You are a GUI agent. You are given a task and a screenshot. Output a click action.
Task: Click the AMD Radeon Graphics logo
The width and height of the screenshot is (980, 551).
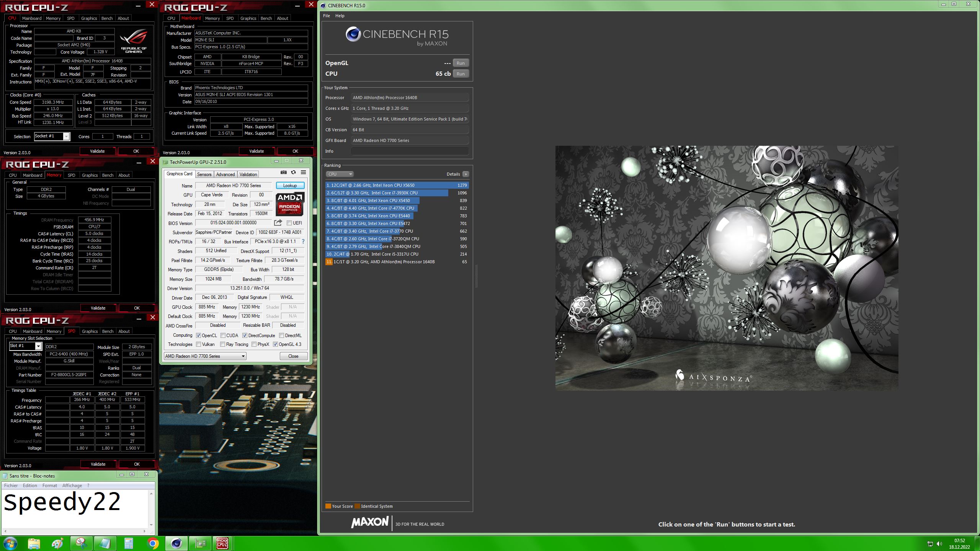[x=290, y=204]
